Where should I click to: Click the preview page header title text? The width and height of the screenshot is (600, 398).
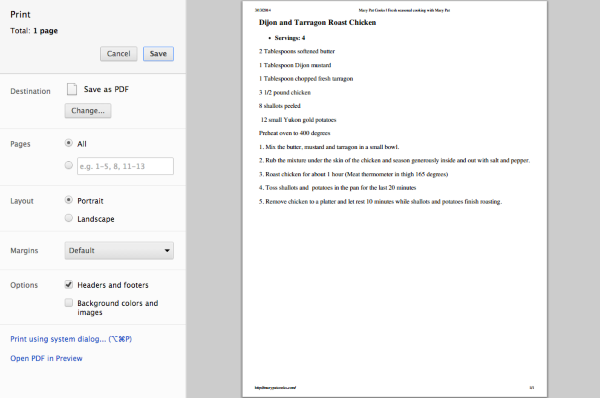click(404, 10)
